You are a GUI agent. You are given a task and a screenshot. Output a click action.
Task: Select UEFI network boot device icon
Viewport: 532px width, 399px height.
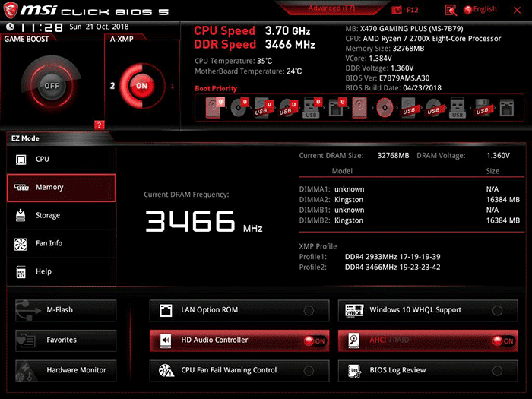(337, 108)
